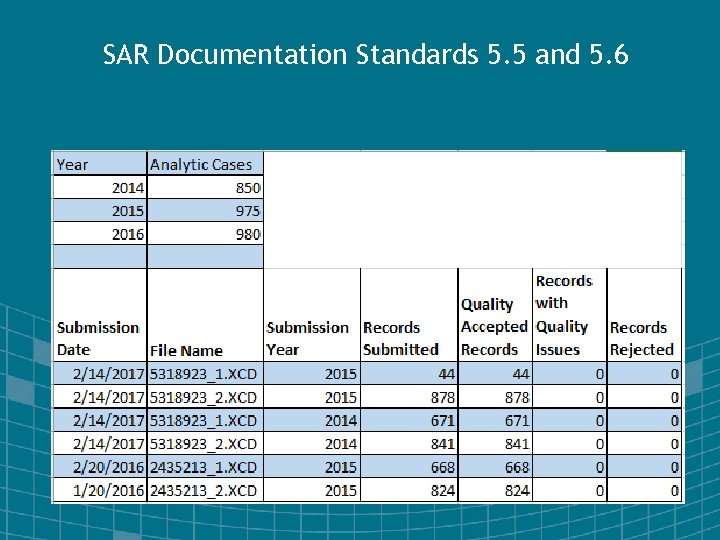Click the 2015 cell under the Year header

tap(100, 211)
